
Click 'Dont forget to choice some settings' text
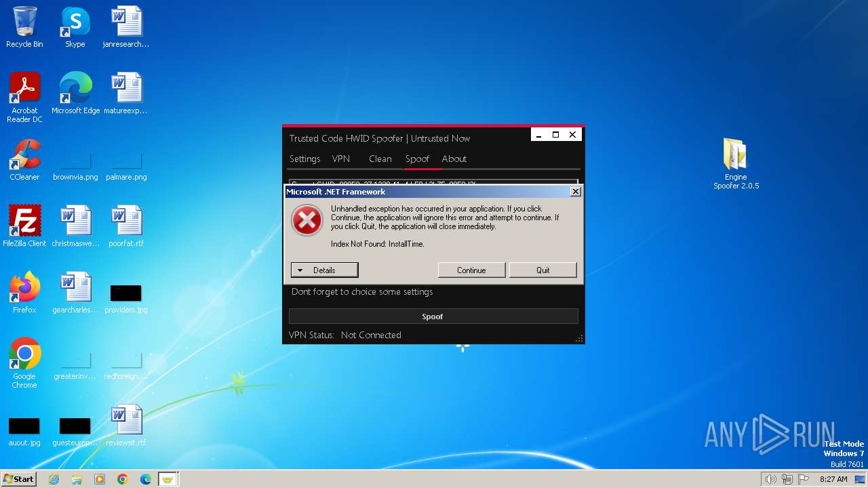click(x=362, y=292)
